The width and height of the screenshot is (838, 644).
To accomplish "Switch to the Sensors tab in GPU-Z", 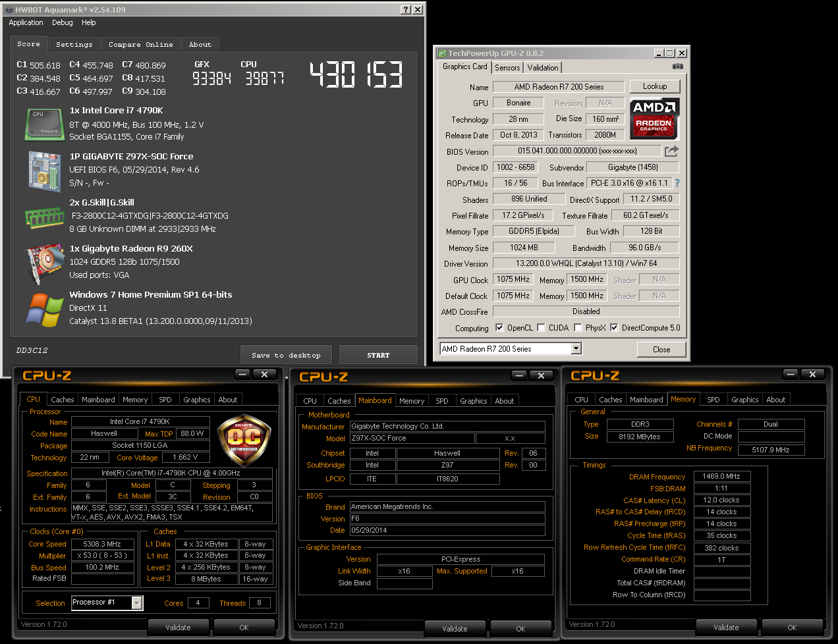I will pos(507,67).
